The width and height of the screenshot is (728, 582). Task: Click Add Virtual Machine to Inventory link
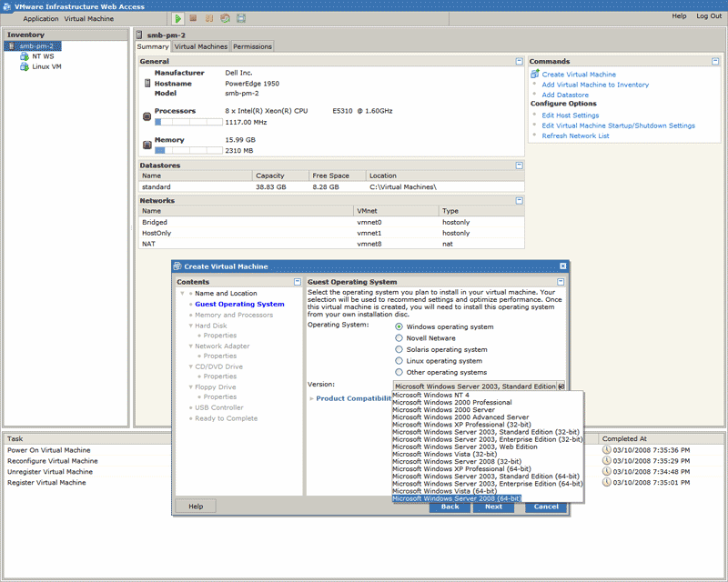tap(595, 85)
